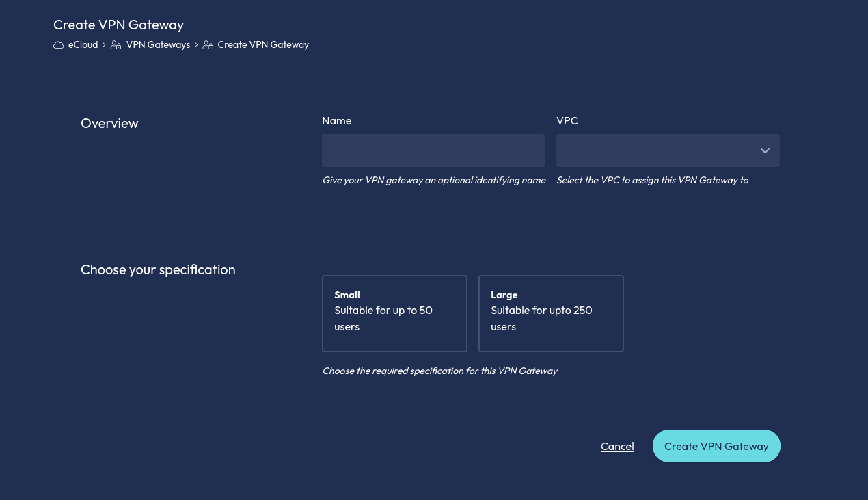This screenshot has height=500, width=868.
Task: Select the Small specification card
Action: [x=394, y=313]
